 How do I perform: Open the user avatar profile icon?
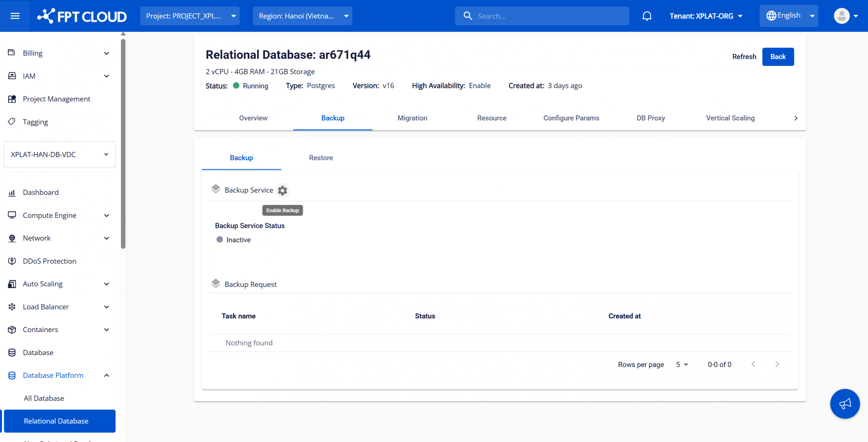(842, 16)
